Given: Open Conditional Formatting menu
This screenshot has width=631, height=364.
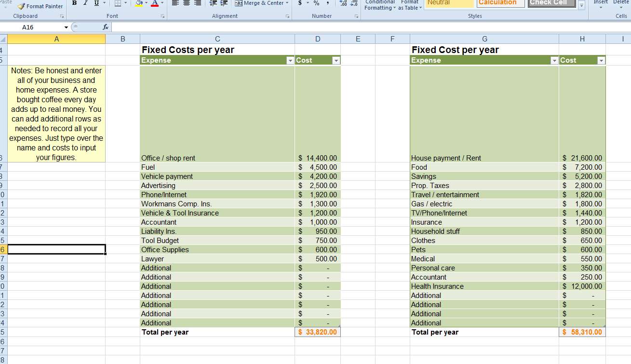Looking at the screenshot, I should point(380,5).
